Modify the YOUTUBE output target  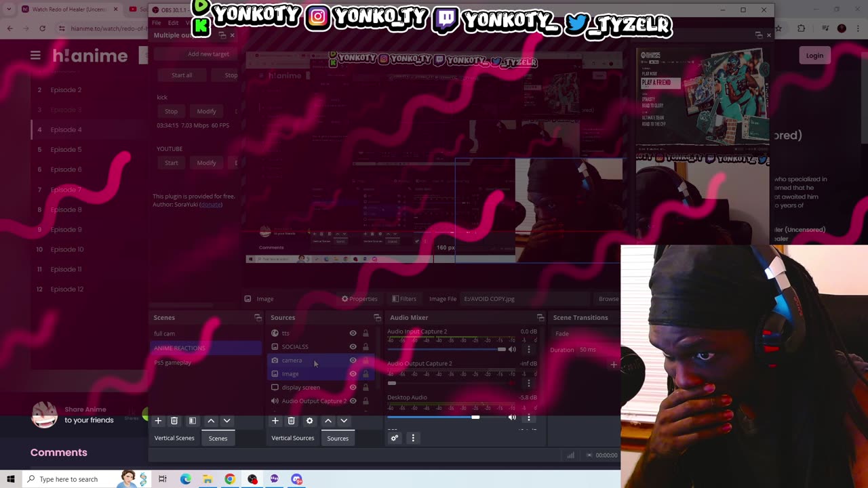tap(206, 163)
